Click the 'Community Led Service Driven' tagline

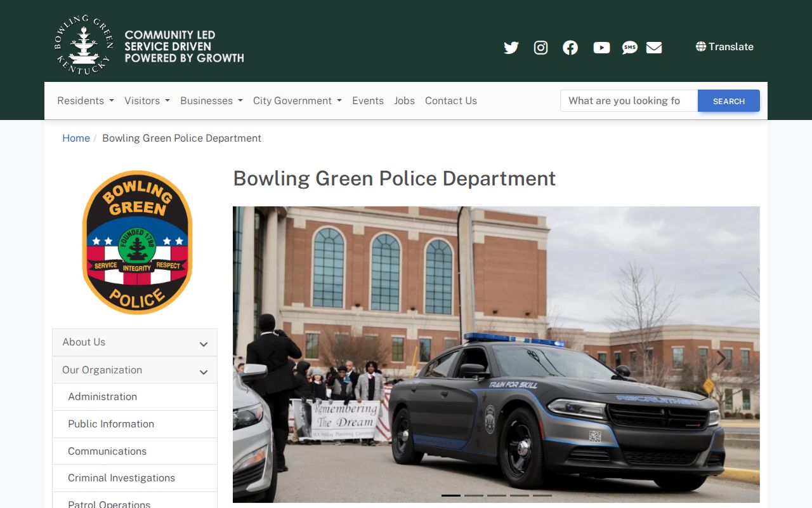[184, 46]
